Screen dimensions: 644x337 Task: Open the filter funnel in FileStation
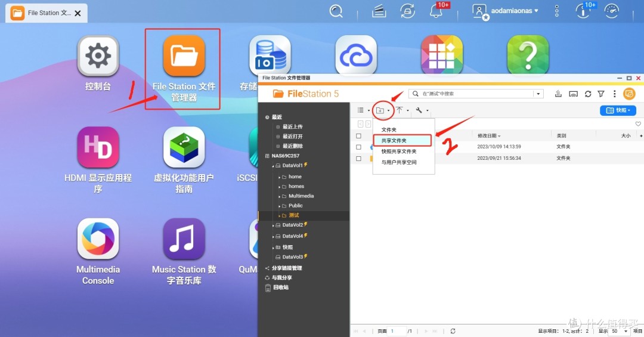(601, 94)
